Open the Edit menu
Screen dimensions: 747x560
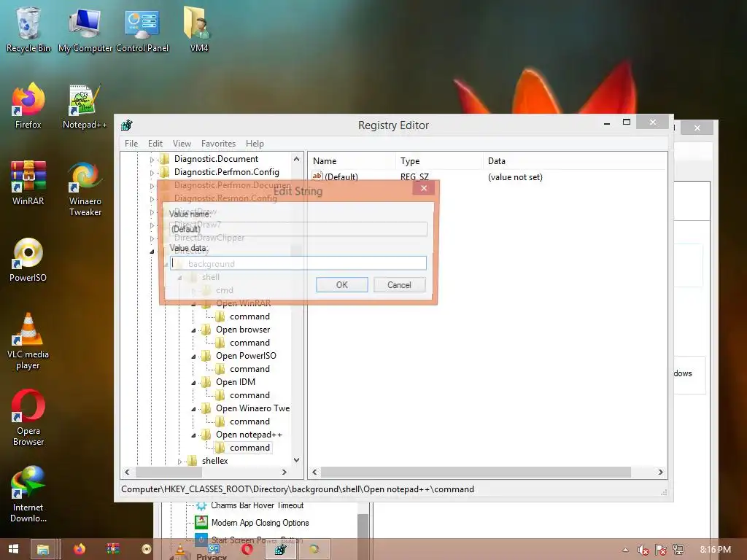tap(155, 144)
